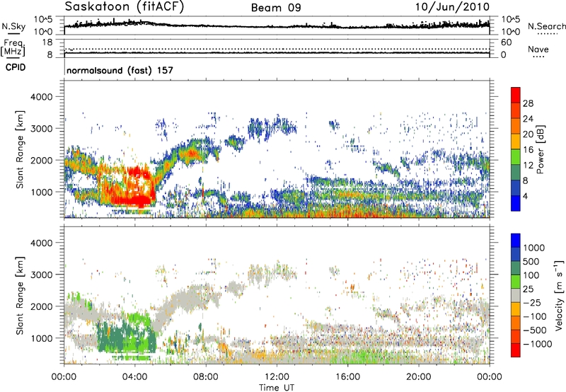566x392 pixels.
Task: Click the "normalsound (fast) 157" mode text
Action: [x=120, y=70]
